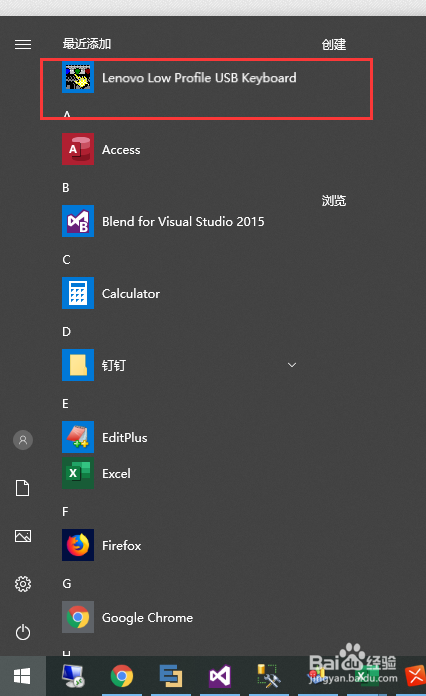Click the 浏览 tile group header
The image size is (426, 696).
pos(334,201)
